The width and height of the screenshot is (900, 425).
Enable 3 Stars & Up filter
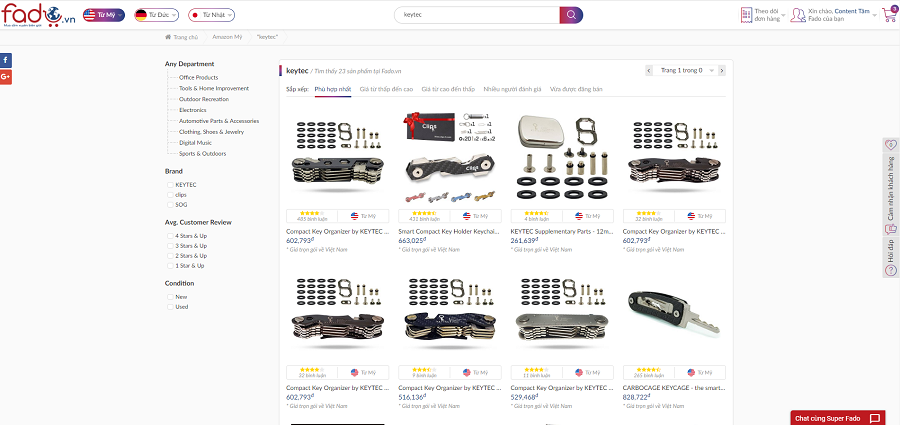point(170,246)
